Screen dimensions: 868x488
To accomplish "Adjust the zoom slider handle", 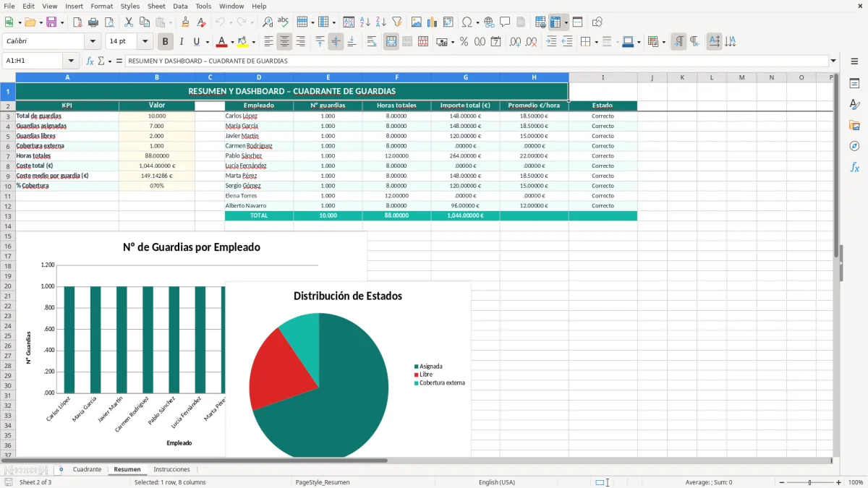I will (x=810, y=482).
